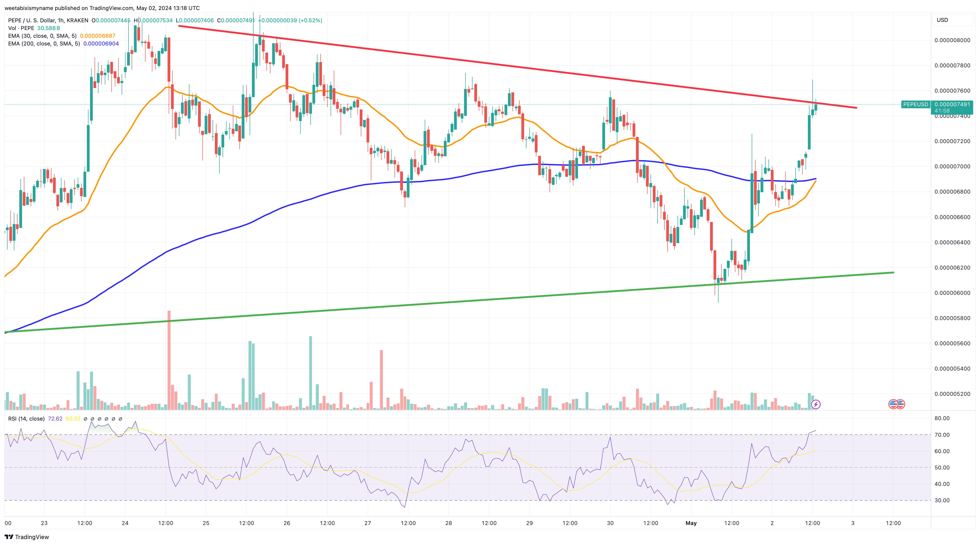The image size is (980, 545).
Task: Click the open price O0.000007445
Action: coord(111,20)
